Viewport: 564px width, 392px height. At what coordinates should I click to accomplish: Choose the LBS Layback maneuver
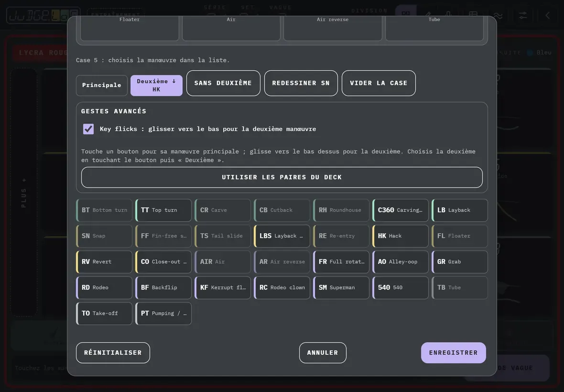click(x=282, y=236)
